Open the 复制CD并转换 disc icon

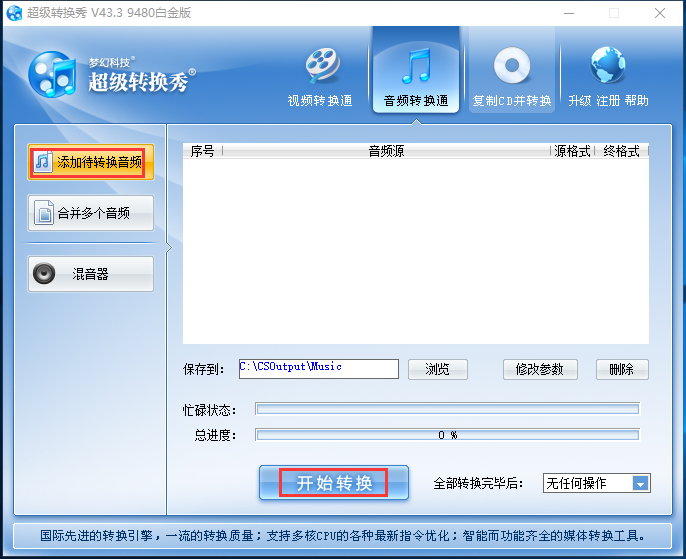click(x=512, y=66)
